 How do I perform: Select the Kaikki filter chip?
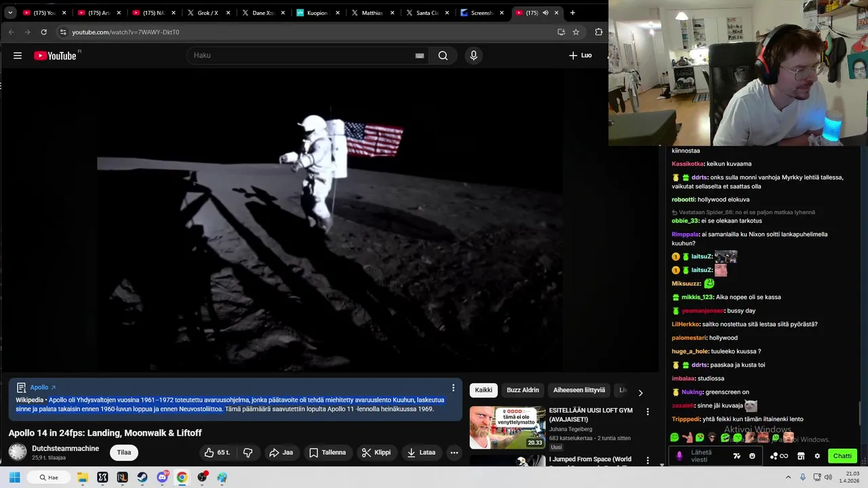click(x=484, y=390)
